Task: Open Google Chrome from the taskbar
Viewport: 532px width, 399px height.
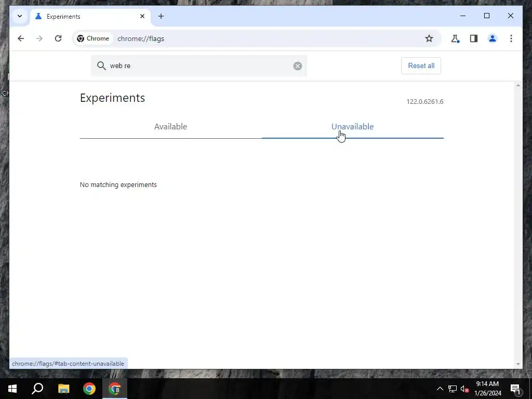Action: [89, 389]
